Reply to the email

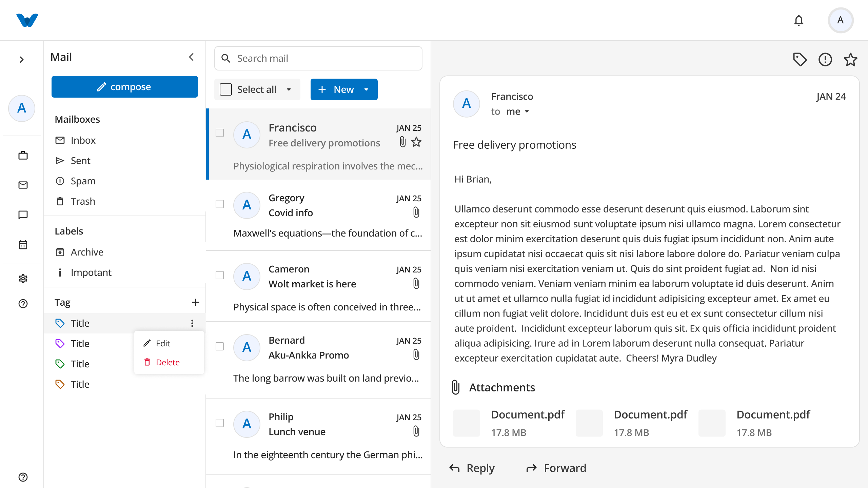coord(472,468)
